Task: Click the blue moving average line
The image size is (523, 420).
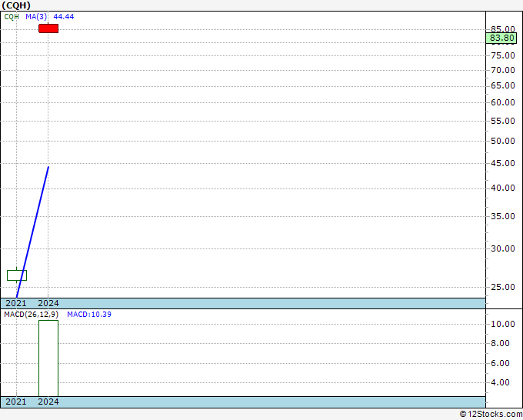Action: [32, 232]
